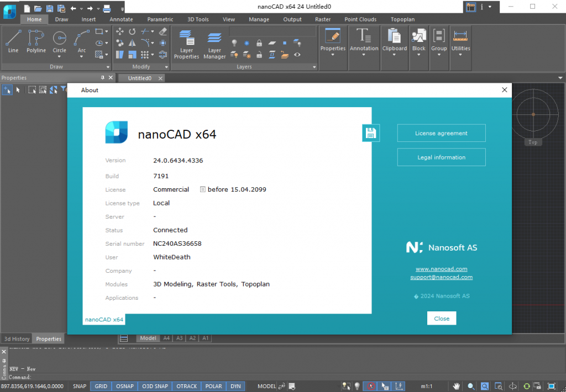Open the Utilities ribbon dropdown
This screenshot has height=392, width=566.
[x=460, y=55]
